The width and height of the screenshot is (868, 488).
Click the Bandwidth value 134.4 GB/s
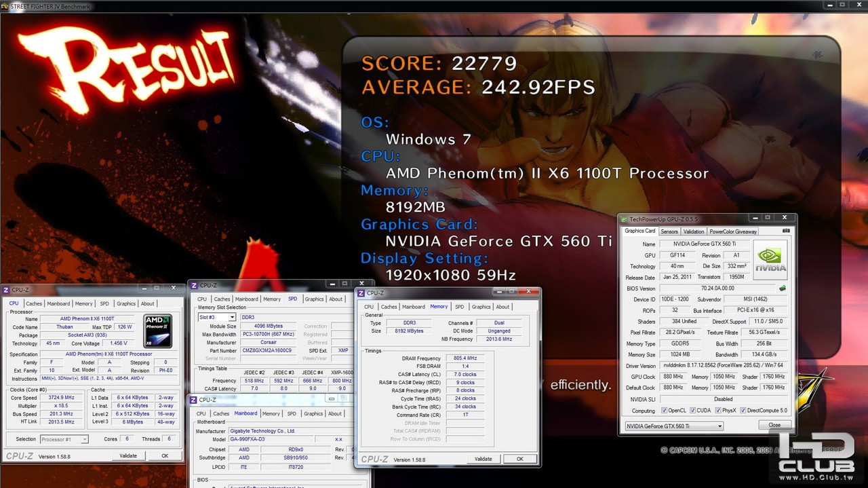764,354
